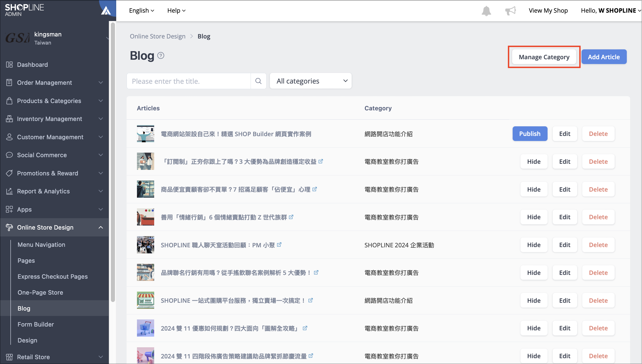Click the search magnifier icon
This screenshot has height=364, width=642.
coord(258,81)
